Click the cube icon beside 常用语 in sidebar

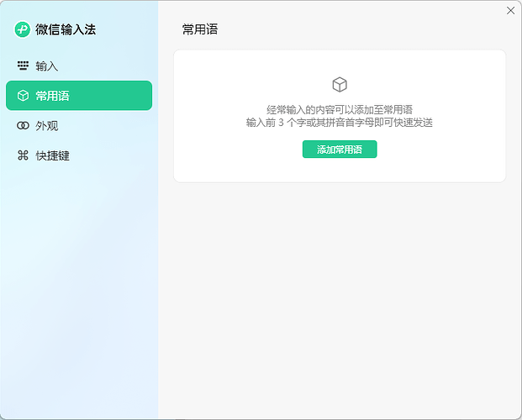(x=23, y=96)
